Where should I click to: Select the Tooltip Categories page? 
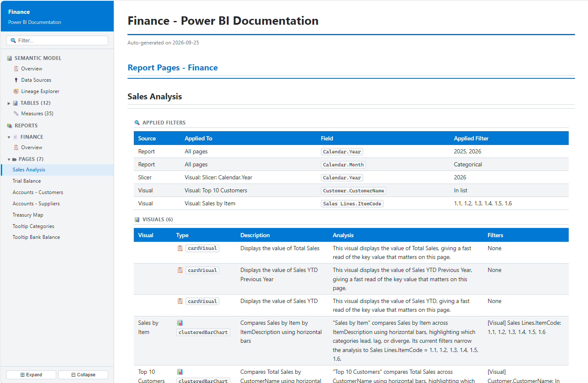[x=33, y=226]
